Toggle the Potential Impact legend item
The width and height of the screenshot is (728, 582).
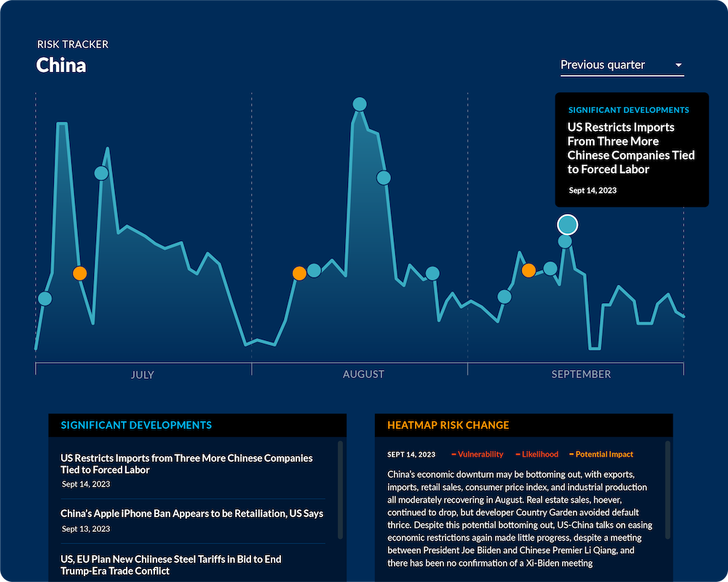click(x=600, y=454)
